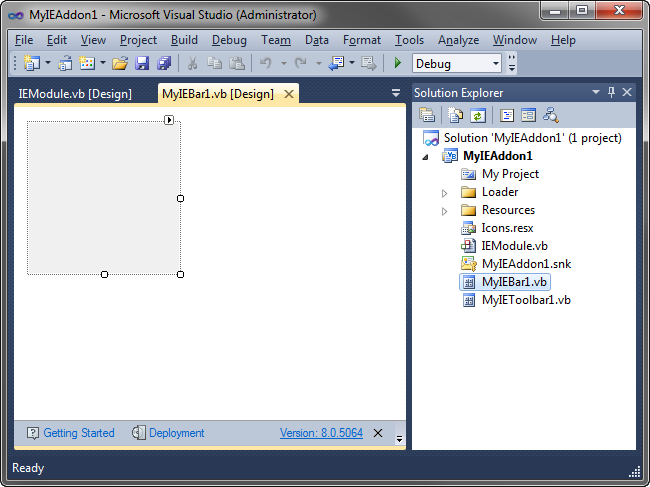650x487 pixels.
Task: Open the Debug menu
Action: point(229,40)
